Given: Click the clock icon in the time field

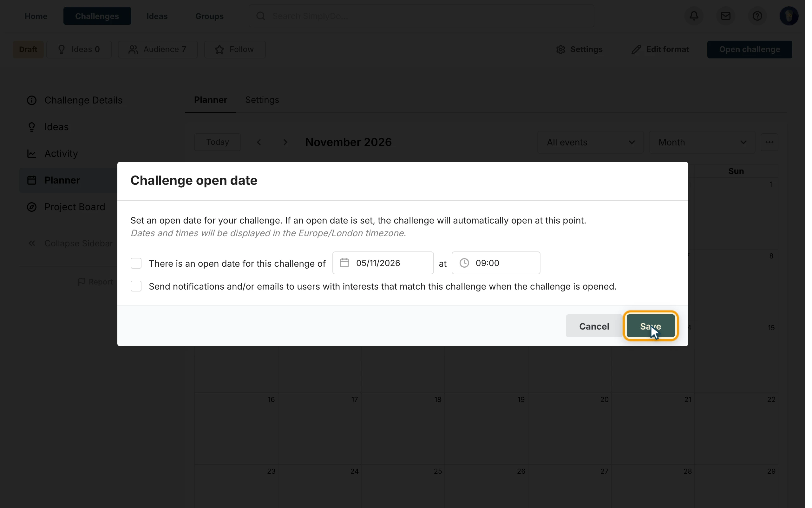Looking at the screenshot, I should click(x=464, y=263).
